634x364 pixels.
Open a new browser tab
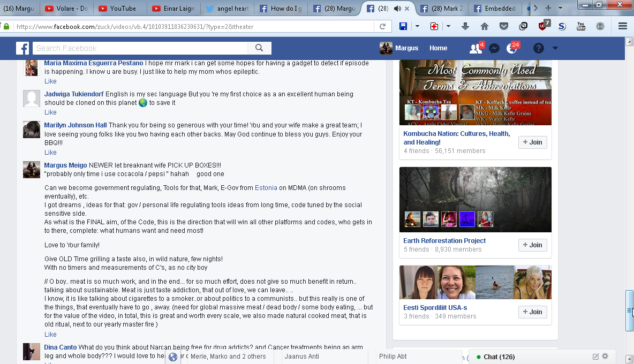548,7
